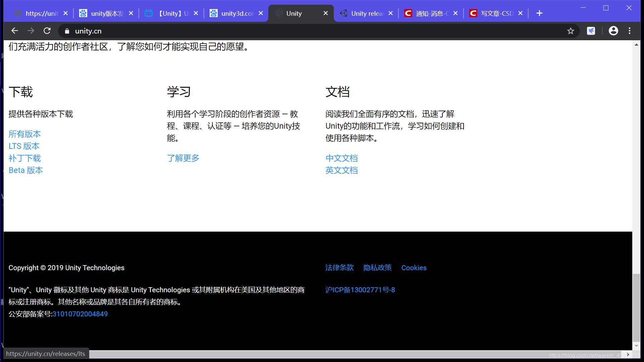Close the https://unit tab
This screenshot has height=362, width=644.
click(x=65, y=13)
